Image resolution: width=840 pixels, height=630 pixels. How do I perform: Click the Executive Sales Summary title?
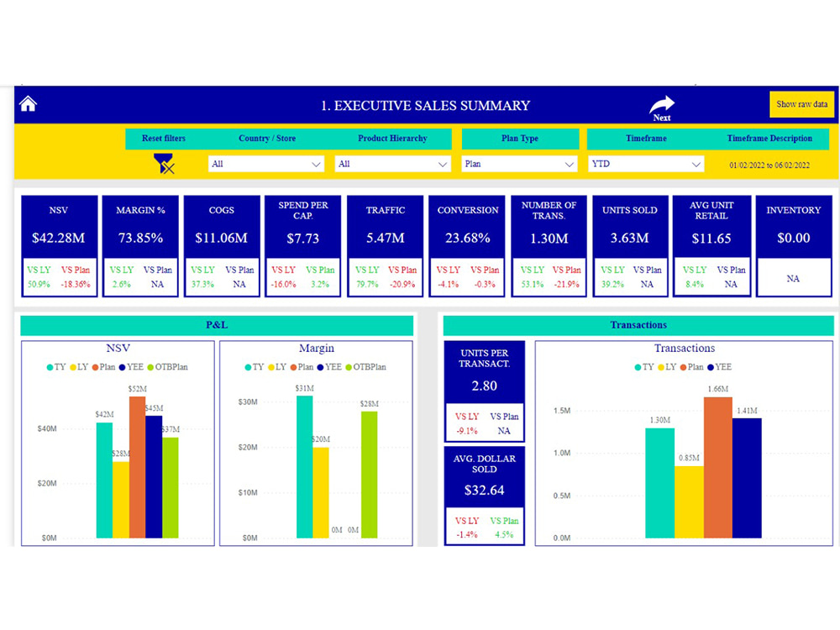(x=425, y=106)
